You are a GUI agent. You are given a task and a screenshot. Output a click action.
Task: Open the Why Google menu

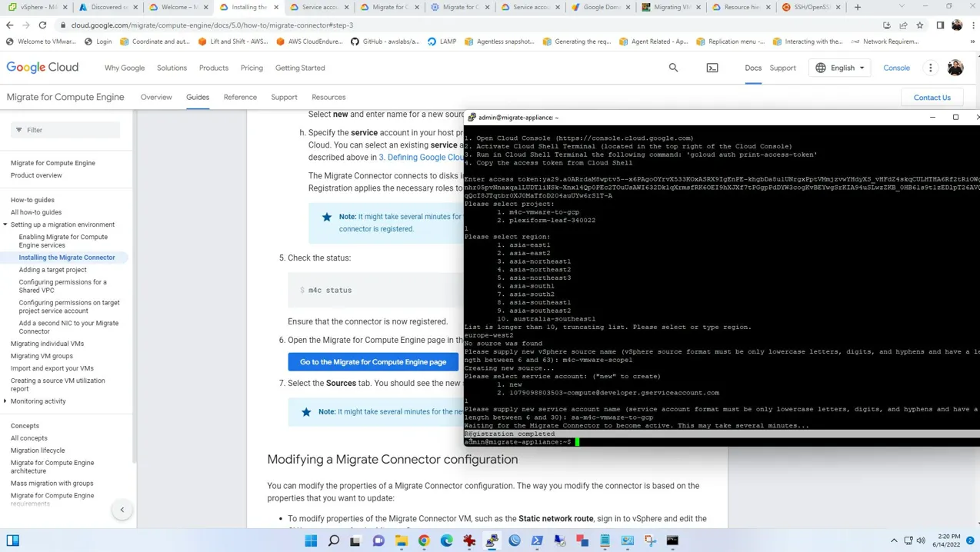point(125,68)
